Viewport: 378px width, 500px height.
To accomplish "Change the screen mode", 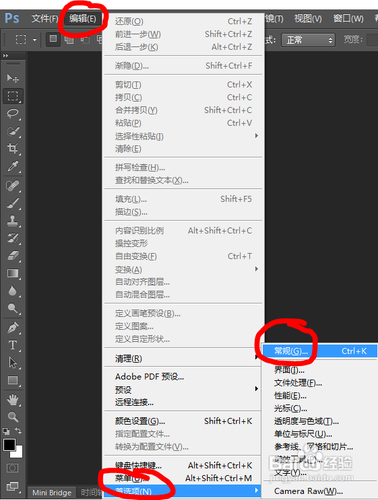I will point(13,486).
